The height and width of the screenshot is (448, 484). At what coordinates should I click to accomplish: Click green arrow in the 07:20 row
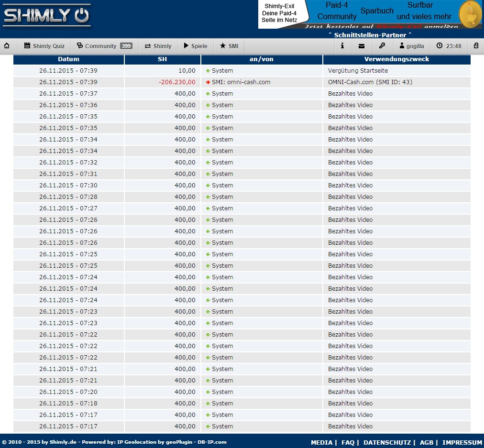[208, 392]
